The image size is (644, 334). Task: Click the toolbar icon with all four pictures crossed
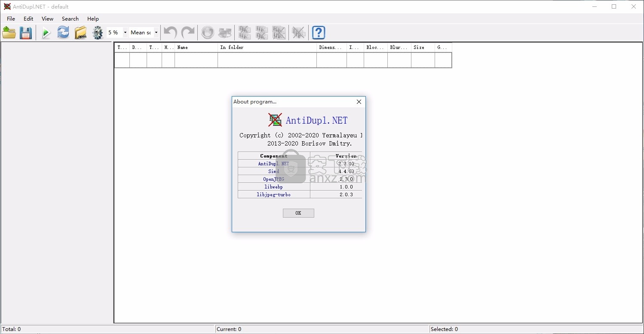pos(279,33)
